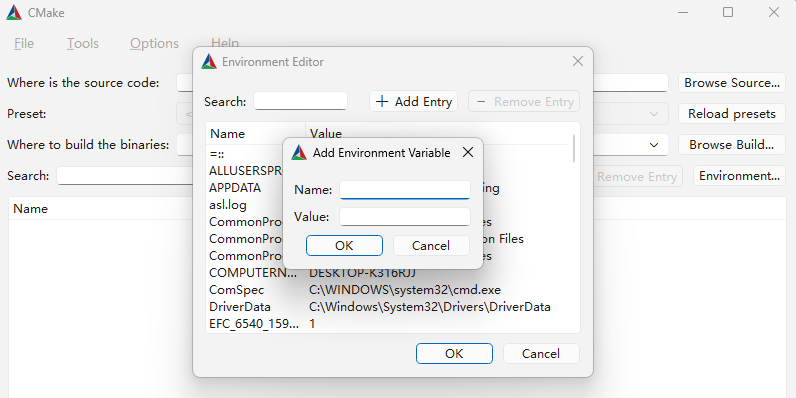Image resolution: width=796 pixels, height=398 pixels.
Task: Click the Environment Editor list scrollbar
Action: point(574,148)
